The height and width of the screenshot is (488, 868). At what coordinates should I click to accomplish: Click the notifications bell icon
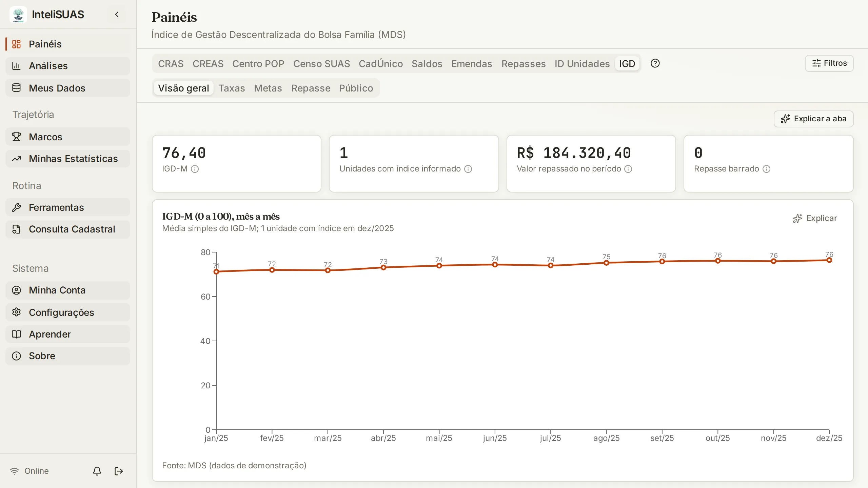click(x=97, y=471)
